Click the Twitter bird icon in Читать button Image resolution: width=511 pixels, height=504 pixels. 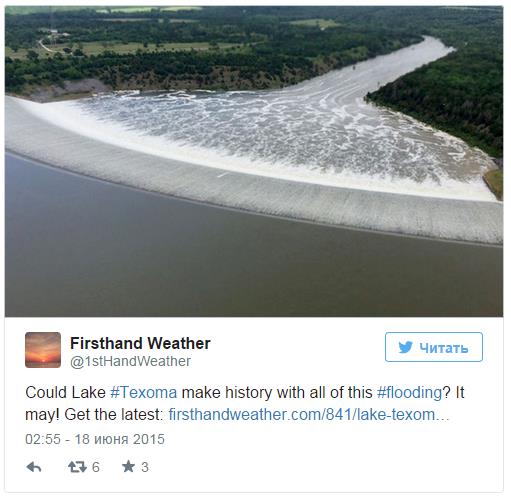(405, 347)
